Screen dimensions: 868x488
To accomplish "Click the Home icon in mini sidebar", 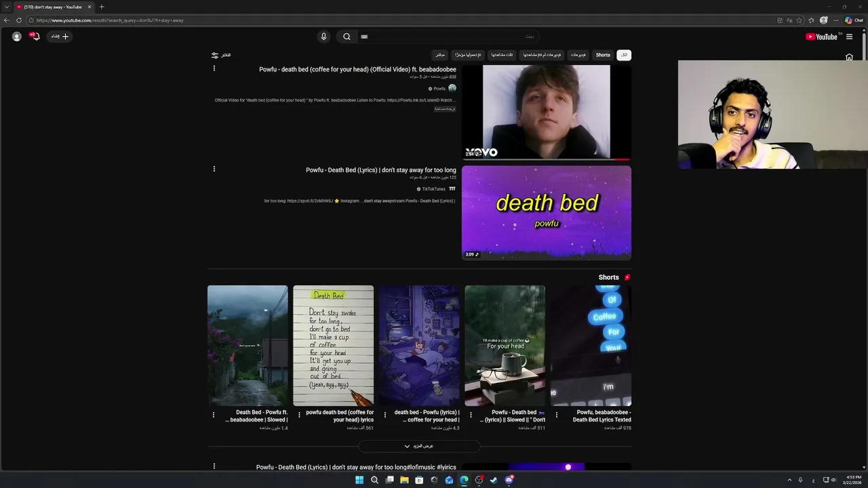I will pyautogui.click(x=849, y=57).
